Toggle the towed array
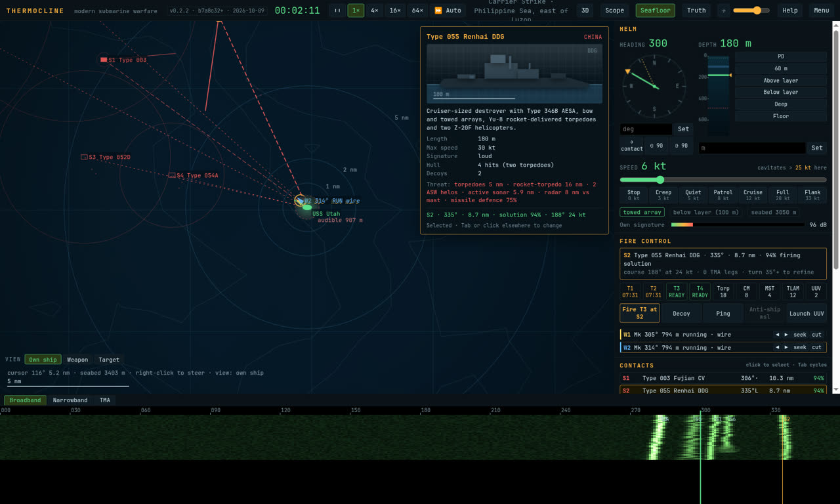 pyautogui.click(x=642, y=212)
